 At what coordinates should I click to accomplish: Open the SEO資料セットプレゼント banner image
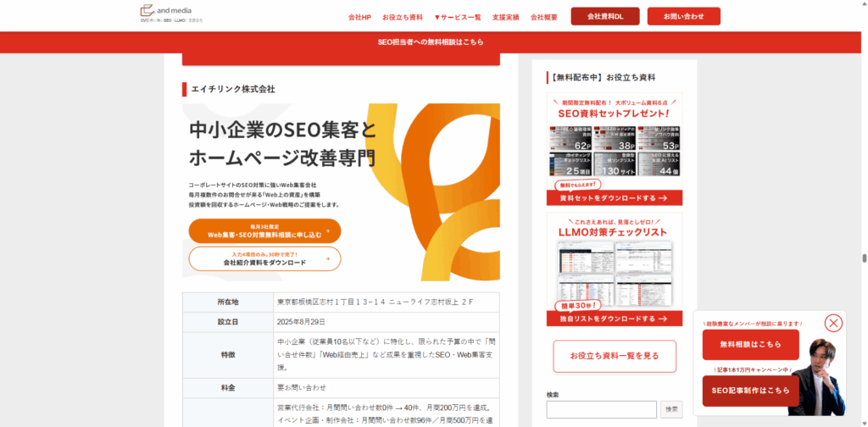pos(615,141)
